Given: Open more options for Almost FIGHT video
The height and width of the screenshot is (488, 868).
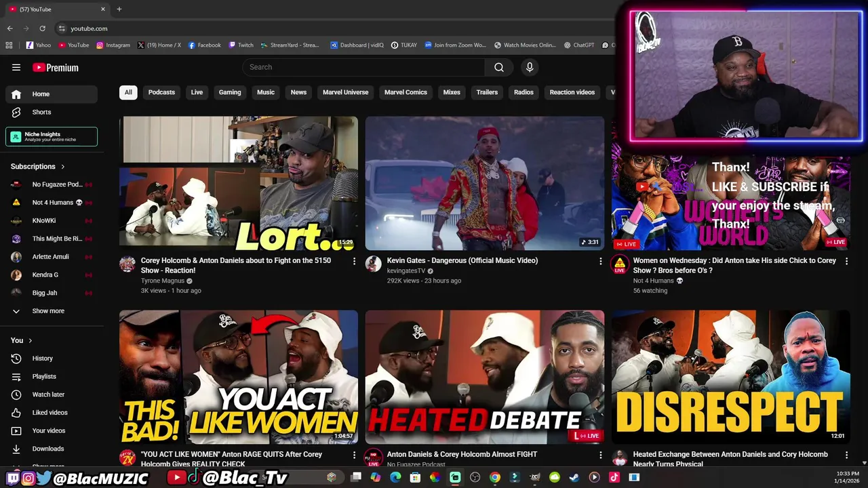Looking at the screenshot, I should click(x=600, y=455).
